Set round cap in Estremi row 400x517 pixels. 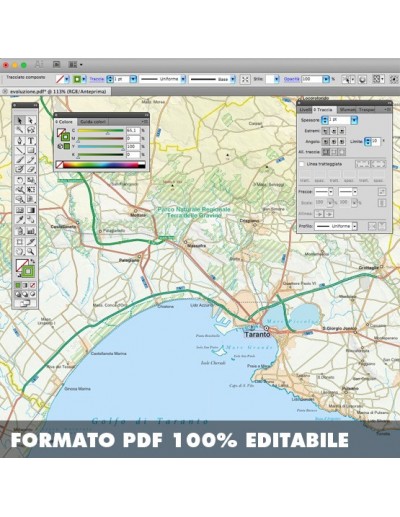334,131
